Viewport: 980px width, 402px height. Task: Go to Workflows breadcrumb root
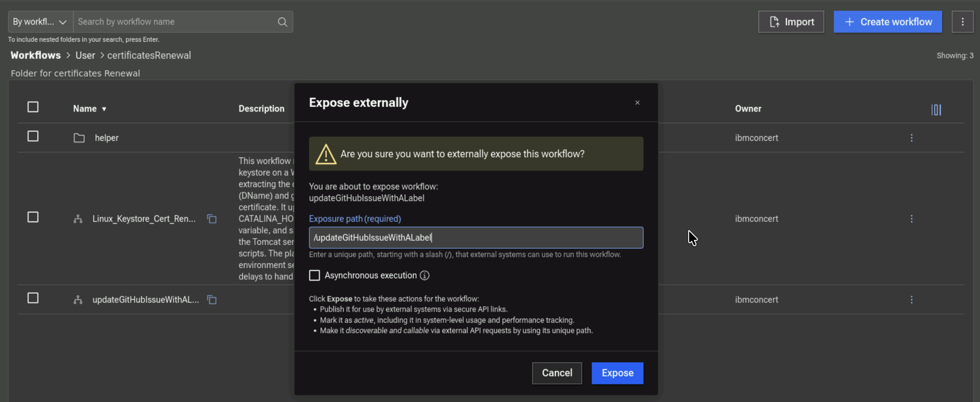point(36,55)
